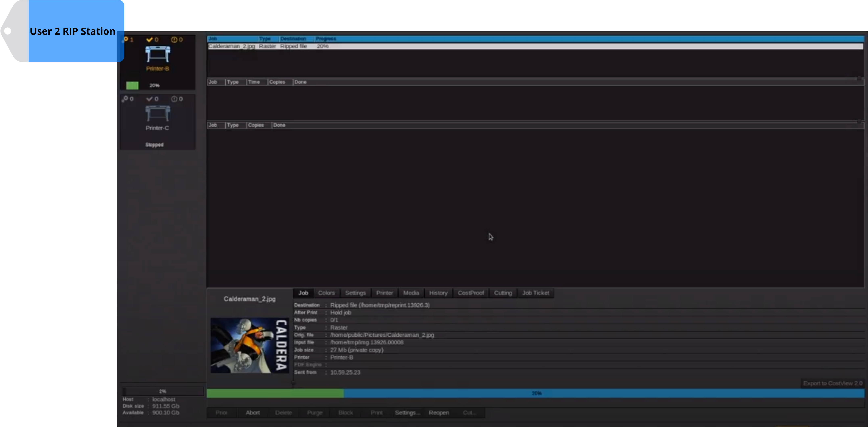Click the completed jobs checkmark on Printer-C

pyautogui.click(x=150, y=99)
